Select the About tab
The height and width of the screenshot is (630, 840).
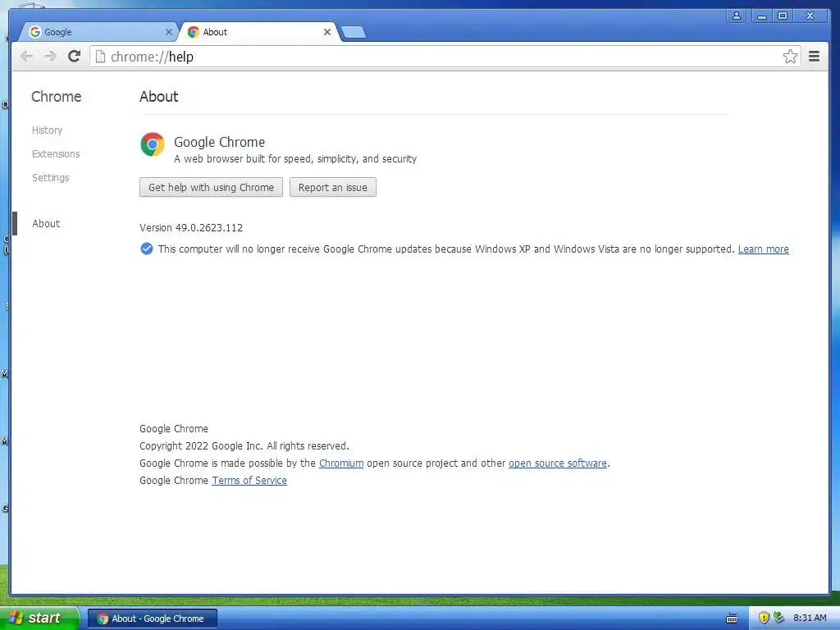point(258,32)
